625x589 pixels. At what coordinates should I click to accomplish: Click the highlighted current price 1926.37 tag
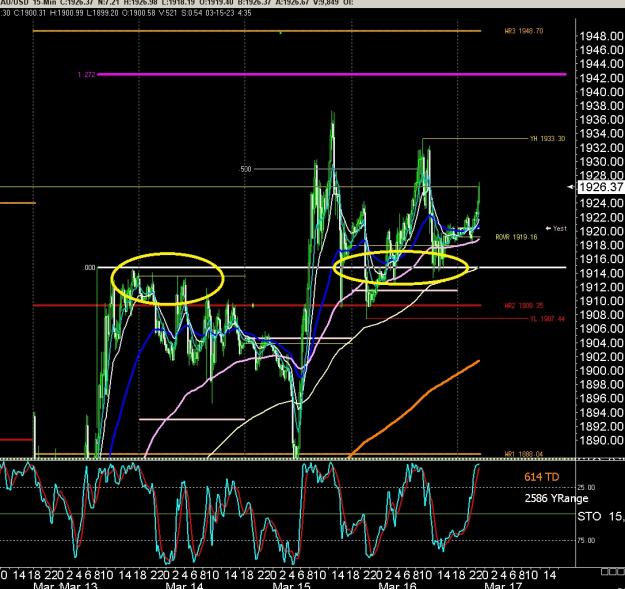point(601,187)
